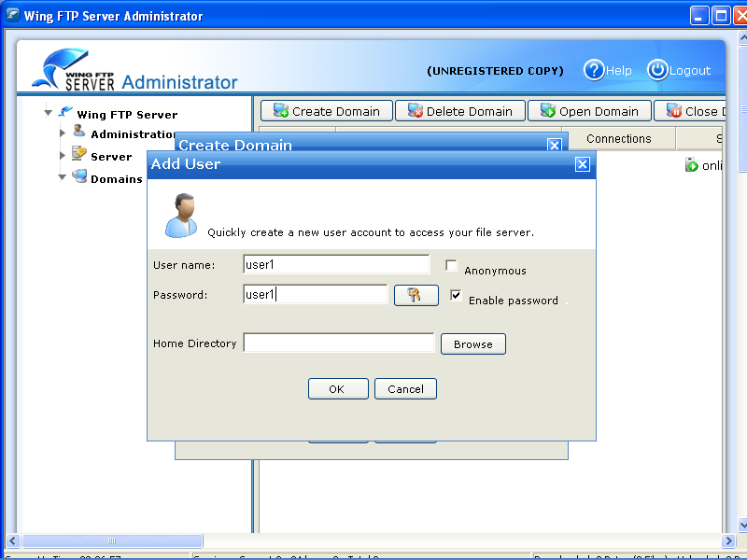Enable the Anonymous checkbox
The width and height of the screenshot is (747, 560).
[451, 265]
